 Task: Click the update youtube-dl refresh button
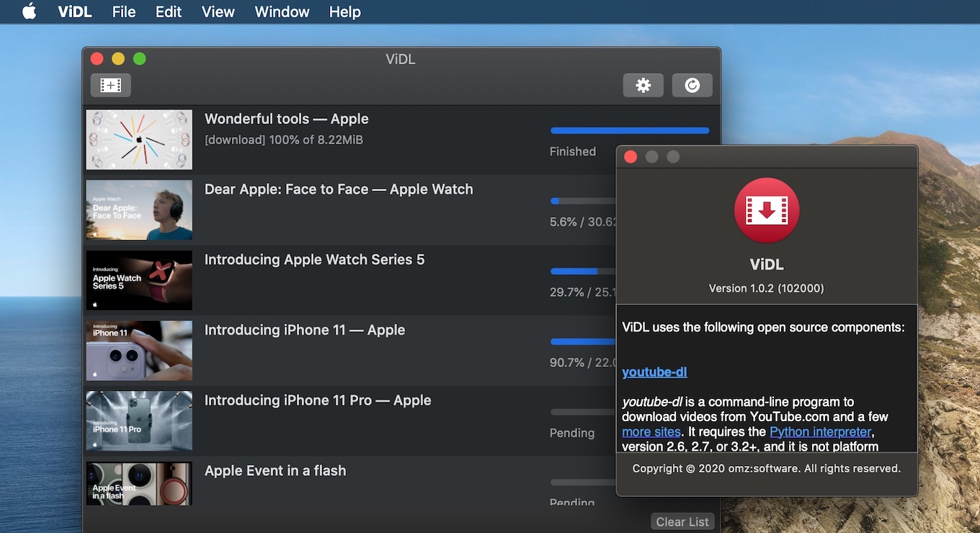(x=692, y=85)
